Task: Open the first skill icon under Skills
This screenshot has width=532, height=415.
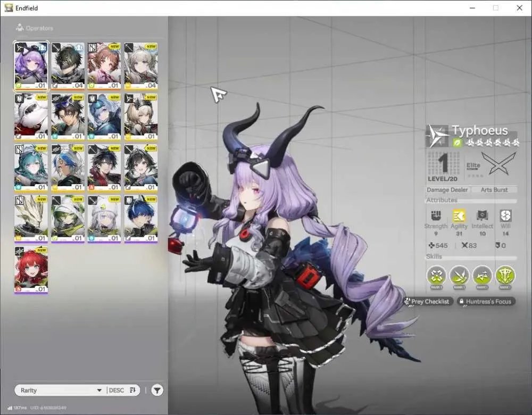Action: (436, 275)
